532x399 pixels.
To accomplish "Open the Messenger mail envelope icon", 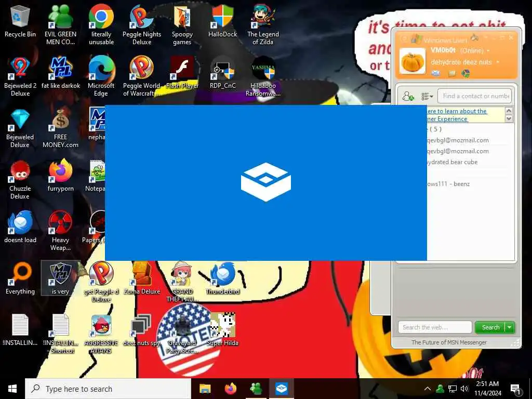I will 436,73.
